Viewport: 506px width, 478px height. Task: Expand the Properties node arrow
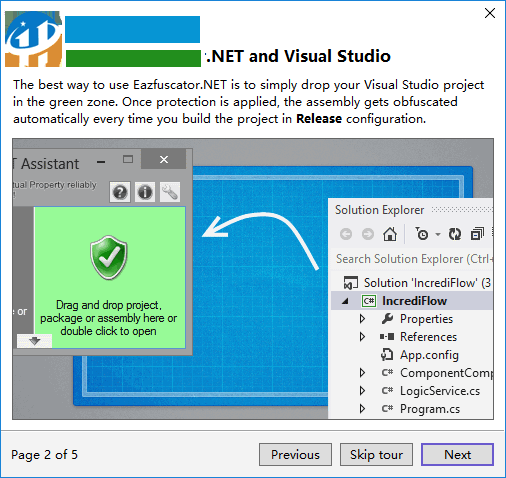pos(362,319)
